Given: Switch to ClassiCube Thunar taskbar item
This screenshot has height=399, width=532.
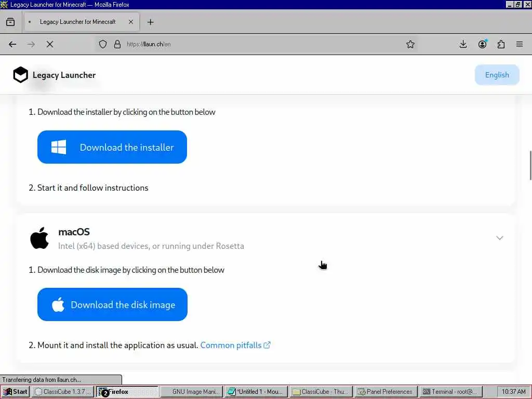Looking at the screenshot, I should pos(321,392).
